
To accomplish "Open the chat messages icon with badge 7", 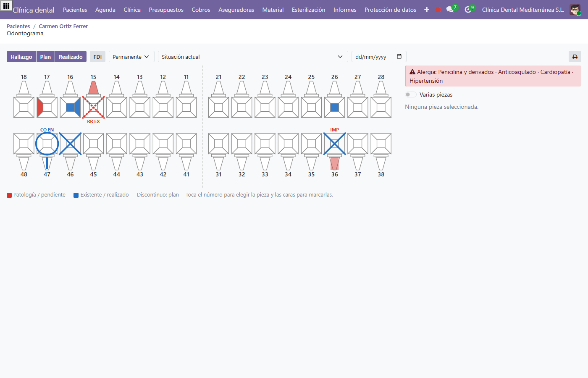I will [451, 9].
